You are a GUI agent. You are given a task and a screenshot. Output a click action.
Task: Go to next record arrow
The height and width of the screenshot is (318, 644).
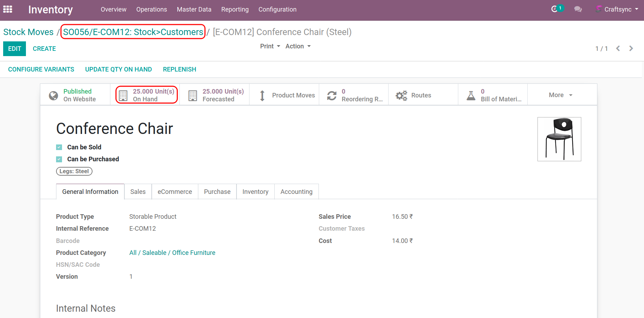click(631, 48)
